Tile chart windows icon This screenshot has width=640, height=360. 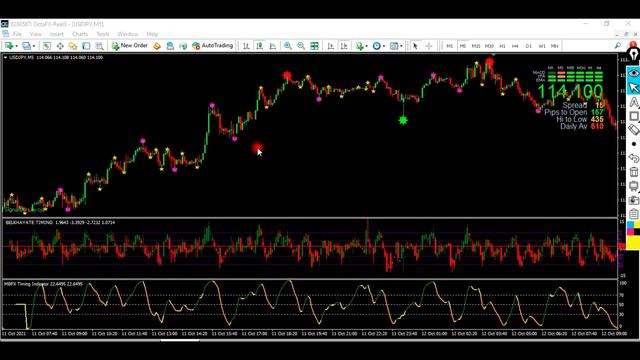[x=314, y=46]
